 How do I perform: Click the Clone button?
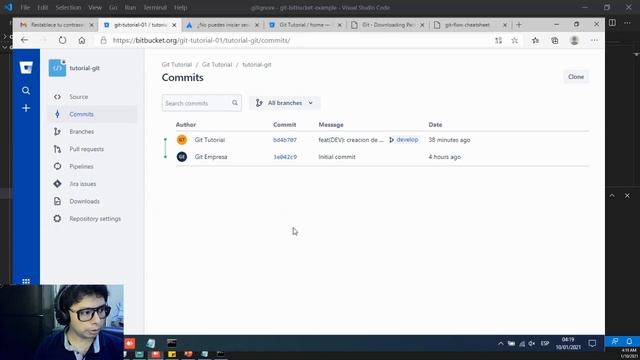pyautogui.click(x=576, y=77)
